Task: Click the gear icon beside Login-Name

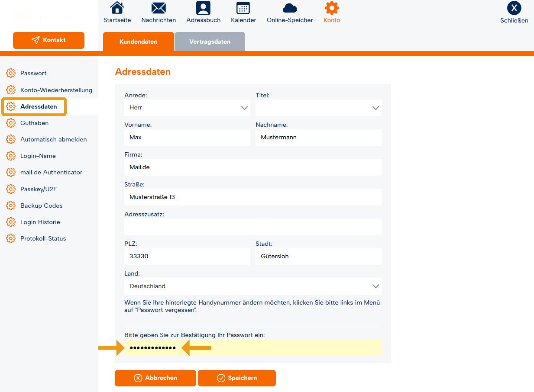Action: click(x=11, y=156)
